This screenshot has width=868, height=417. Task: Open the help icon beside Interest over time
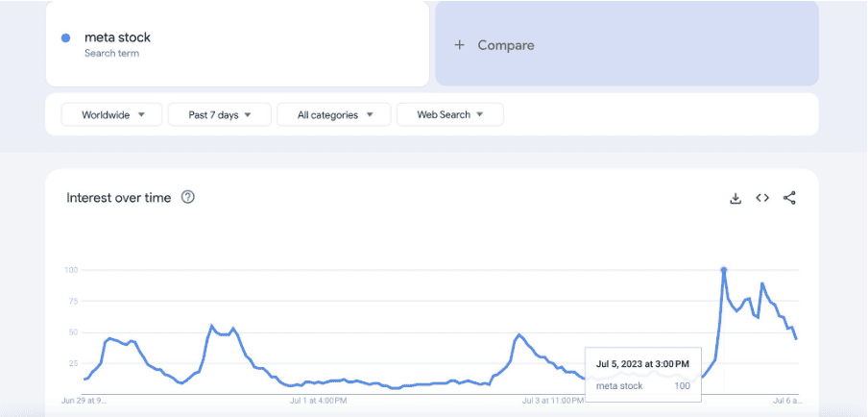(x=188, y=197)
